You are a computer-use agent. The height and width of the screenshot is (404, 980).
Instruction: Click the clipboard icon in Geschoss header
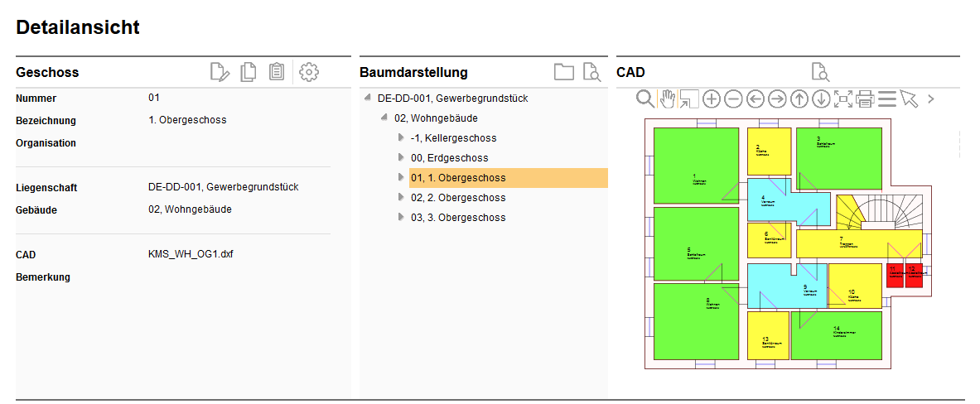pyautogui.click(x=277, y=73)
